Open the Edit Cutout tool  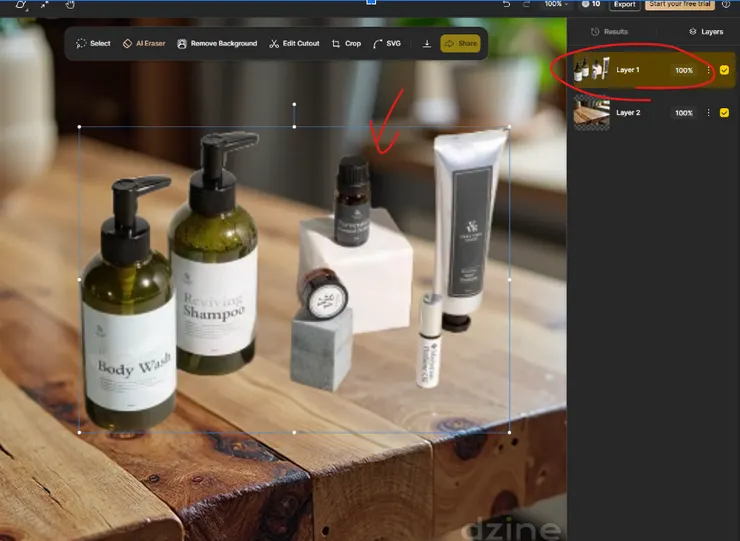point(294,43)
